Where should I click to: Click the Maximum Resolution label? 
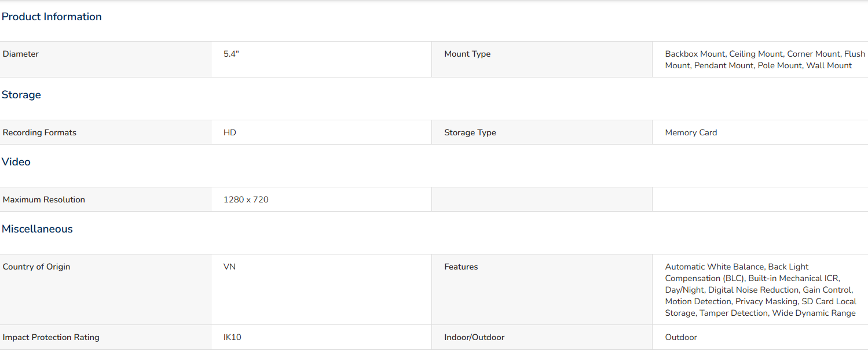(44, 200)
